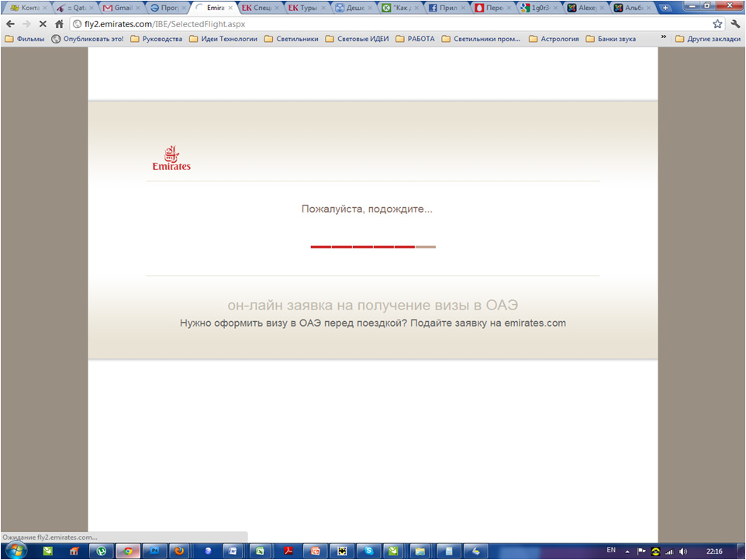Screen dimensions: 746x560
Task: Switch to the Qatar tab
Action: pyautogui.click(x=72, y=8)
